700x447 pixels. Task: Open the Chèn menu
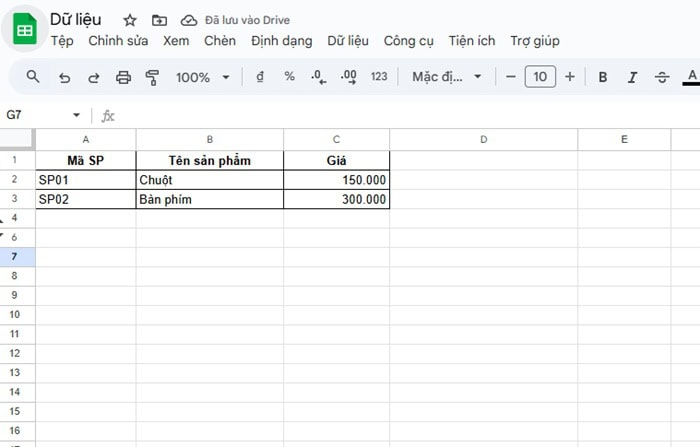(220, 41)
